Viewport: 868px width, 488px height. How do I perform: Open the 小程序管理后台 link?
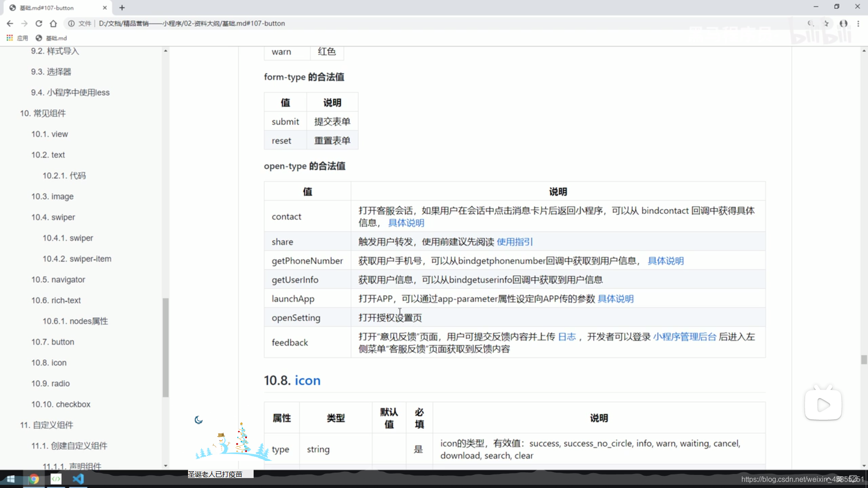684,337
